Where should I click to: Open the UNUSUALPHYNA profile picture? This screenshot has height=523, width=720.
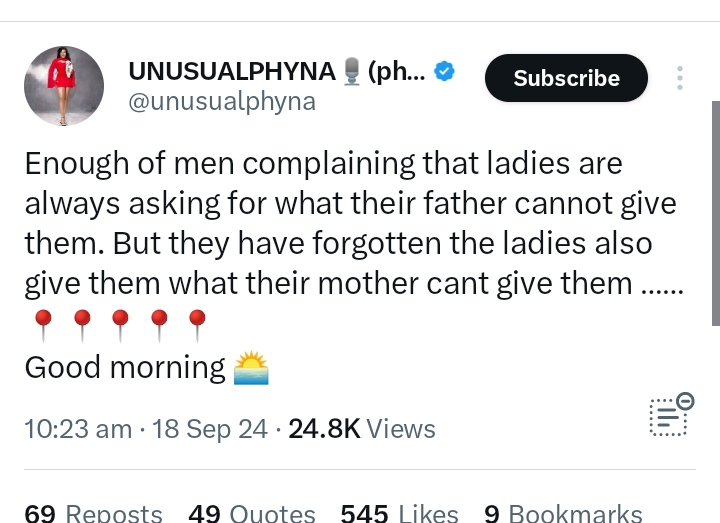point(64,86)
